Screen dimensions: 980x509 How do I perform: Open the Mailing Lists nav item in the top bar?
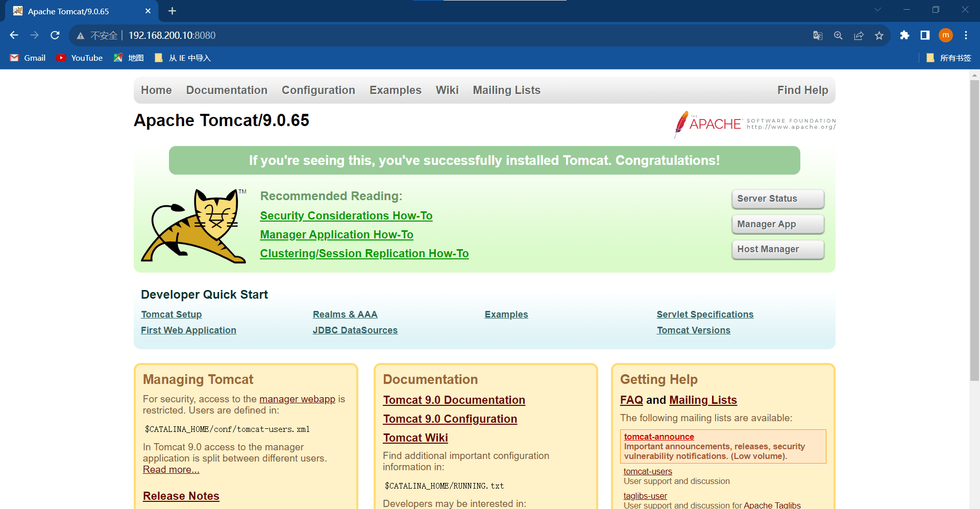pos(507,90)
